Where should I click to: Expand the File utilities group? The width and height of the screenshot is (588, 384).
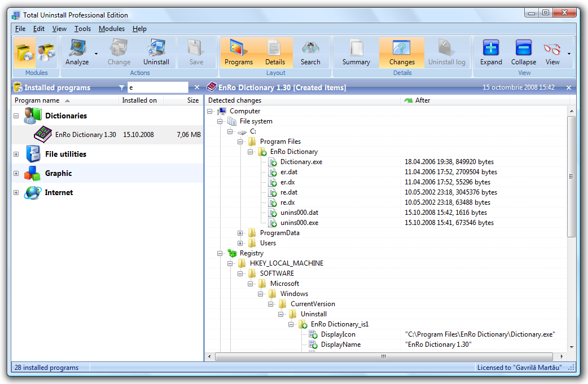[16, 154]
